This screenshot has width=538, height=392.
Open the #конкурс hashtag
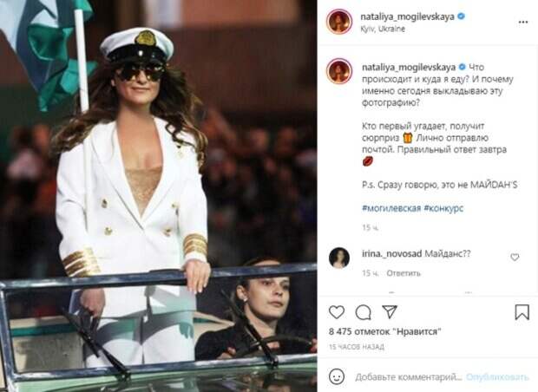pos(443,208)
